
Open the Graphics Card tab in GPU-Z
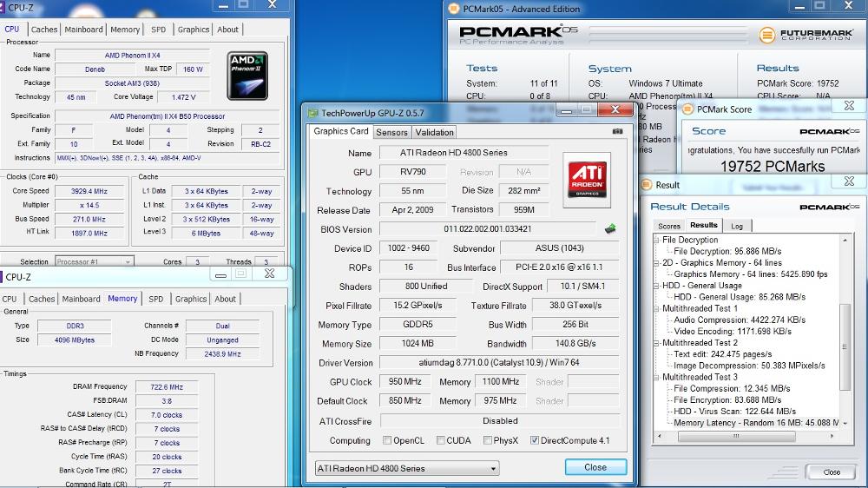pyautogui.click(x=341, y=131)
